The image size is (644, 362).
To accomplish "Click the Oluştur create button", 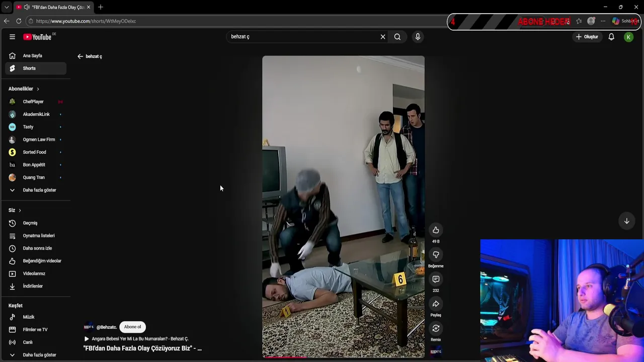I will (x=587, y=37).
